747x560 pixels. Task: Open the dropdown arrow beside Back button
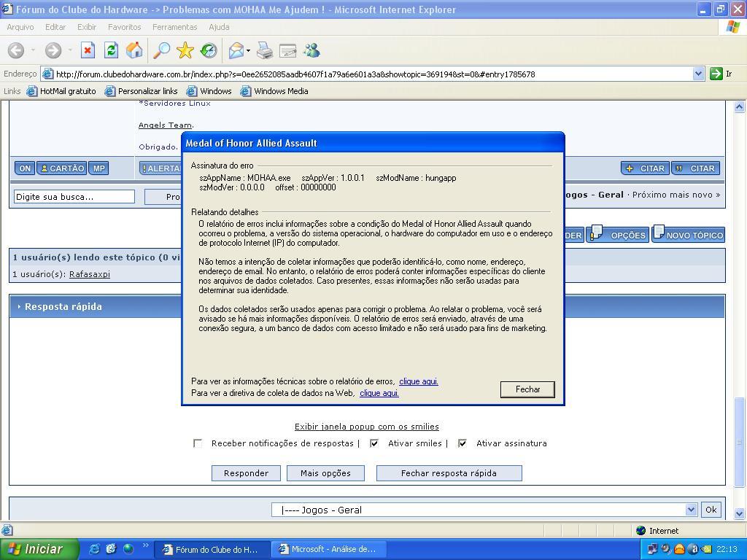coord(33,50)
